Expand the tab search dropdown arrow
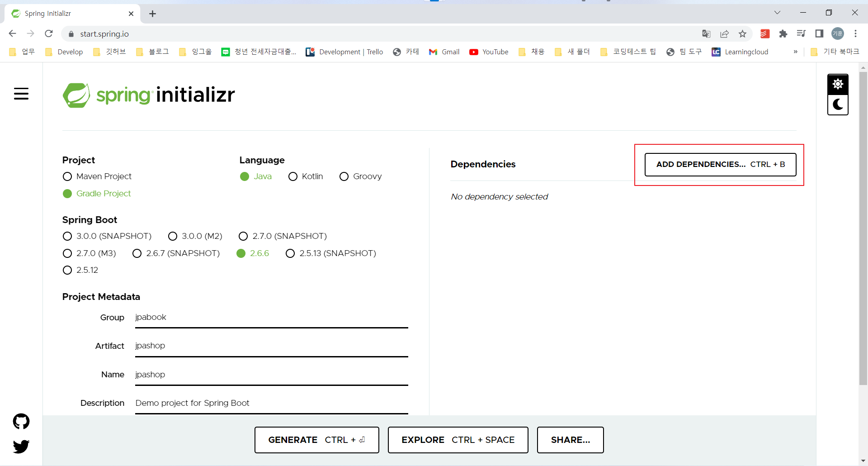This screenshot has width=868, height=466. pos(777,13)
